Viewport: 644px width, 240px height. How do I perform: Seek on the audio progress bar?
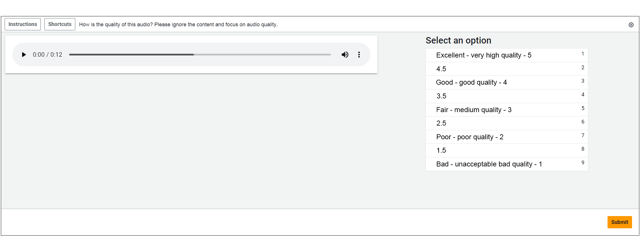click(200, 55)
